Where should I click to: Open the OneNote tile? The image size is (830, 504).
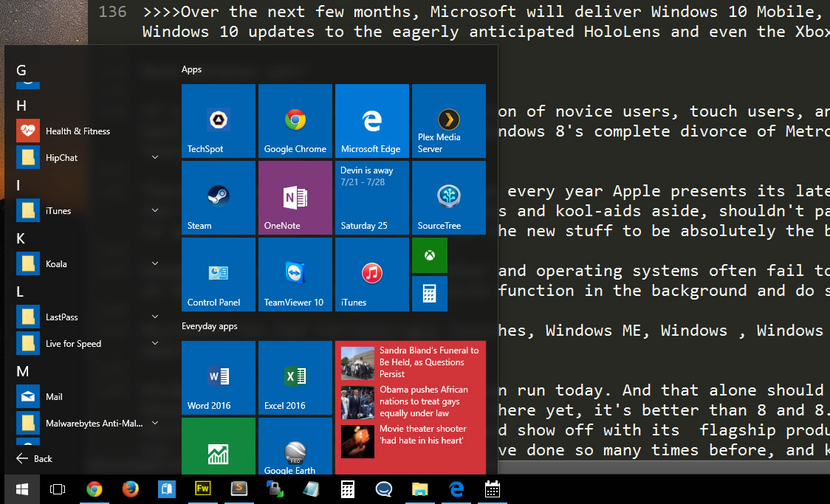(x=295, y=198)
